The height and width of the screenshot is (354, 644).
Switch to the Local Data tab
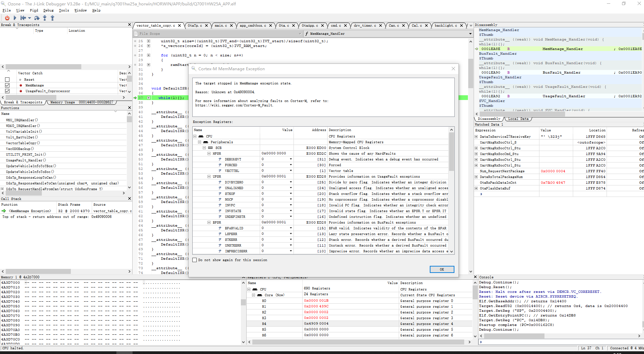pyautogui.click(x=518, y=119)
